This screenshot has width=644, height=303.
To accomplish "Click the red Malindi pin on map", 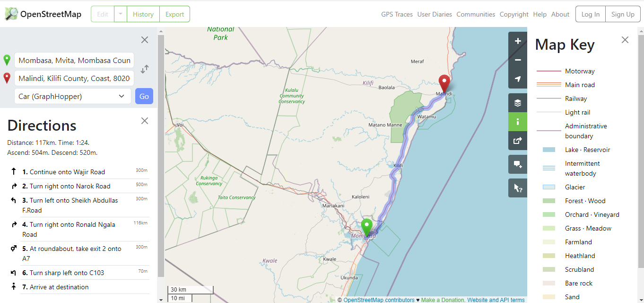I will 444,84.
